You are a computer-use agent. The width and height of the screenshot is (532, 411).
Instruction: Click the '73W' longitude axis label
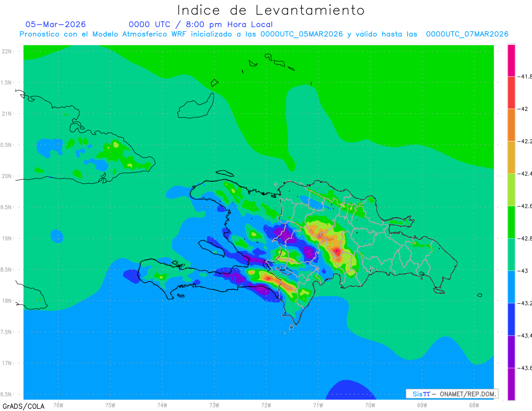(214, 405)
